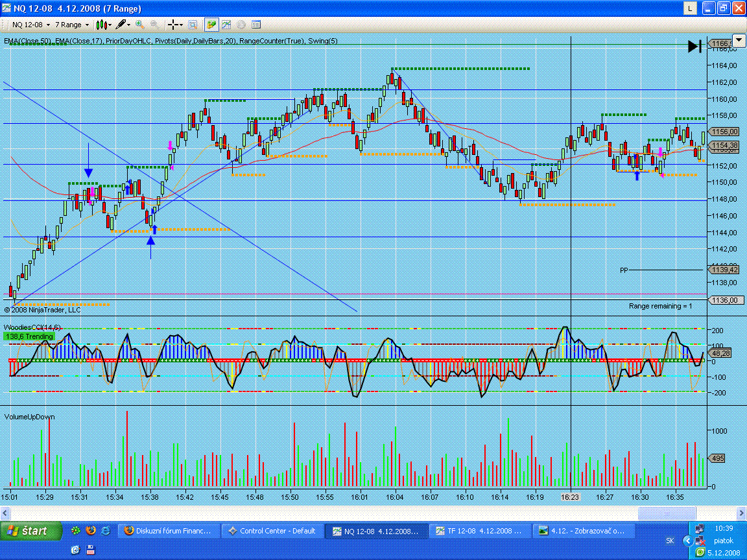Click the L link button in title bar
747x560 pixels.
[690, 8]
